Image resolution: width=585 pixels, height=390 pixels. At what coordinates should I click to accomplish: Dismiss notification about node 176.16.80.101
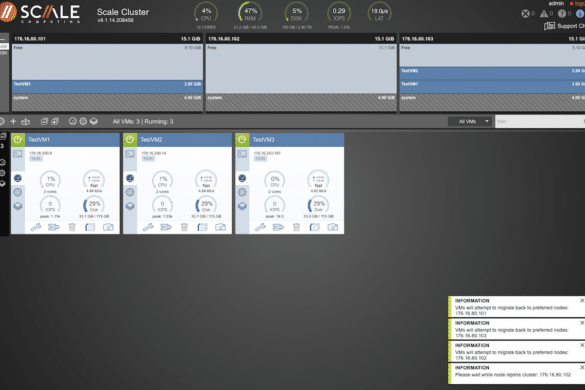pos(582,300)
